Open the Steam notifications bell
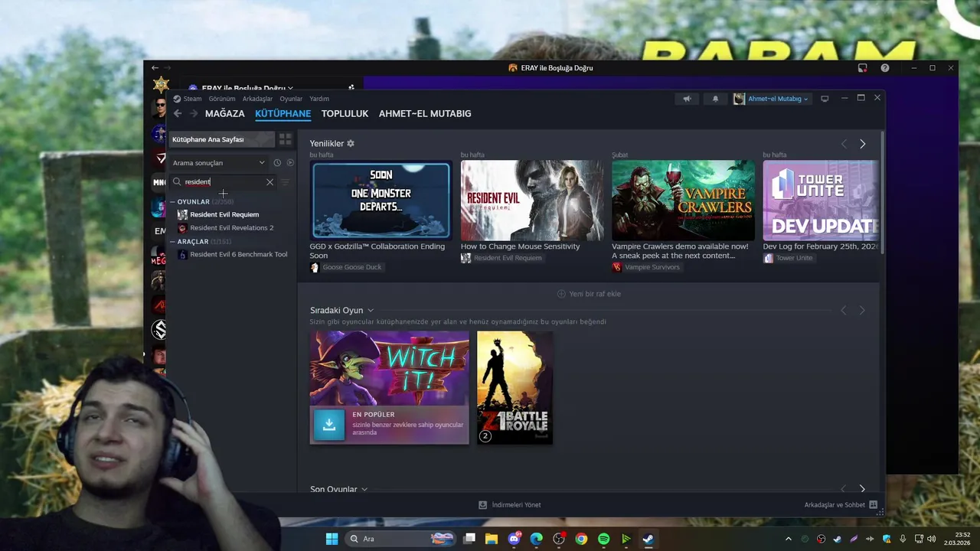 [716, 99]
